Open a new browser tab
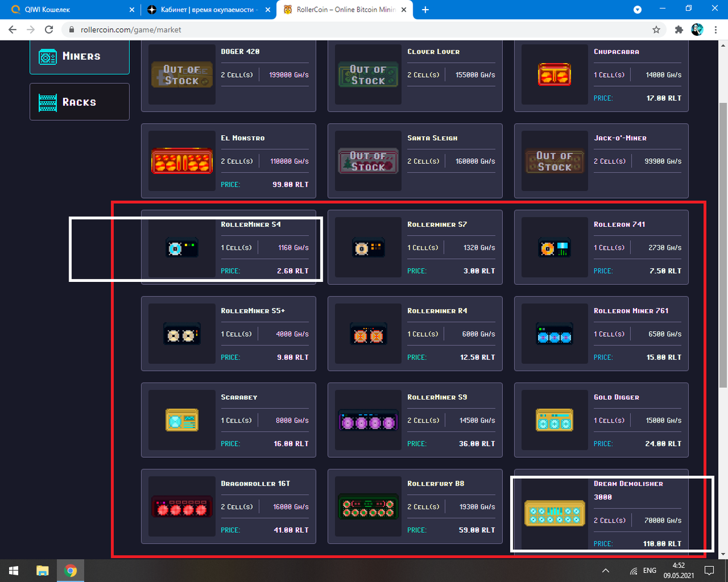The width and height of the screenshot is (728, 582). click(425, 10)
